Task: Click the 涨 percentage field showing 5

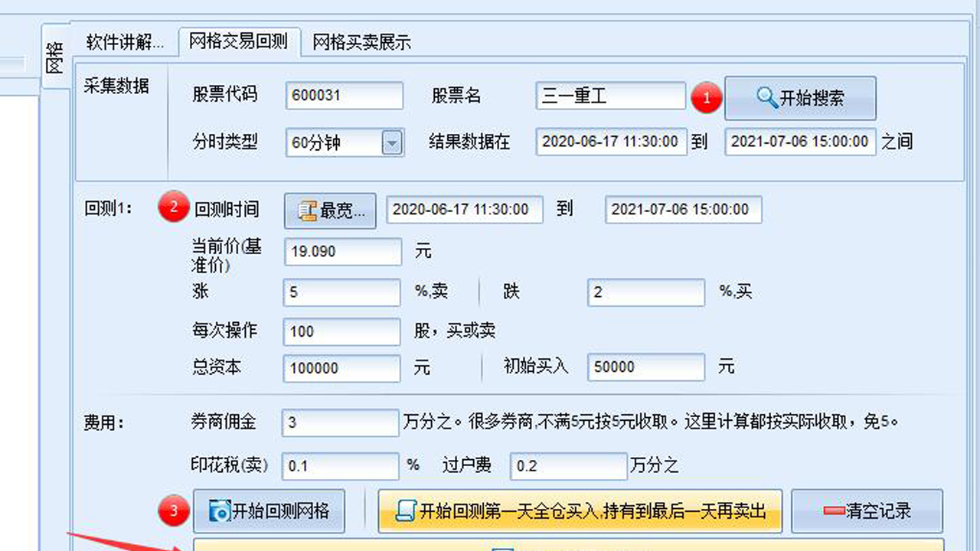Action: 342,292
